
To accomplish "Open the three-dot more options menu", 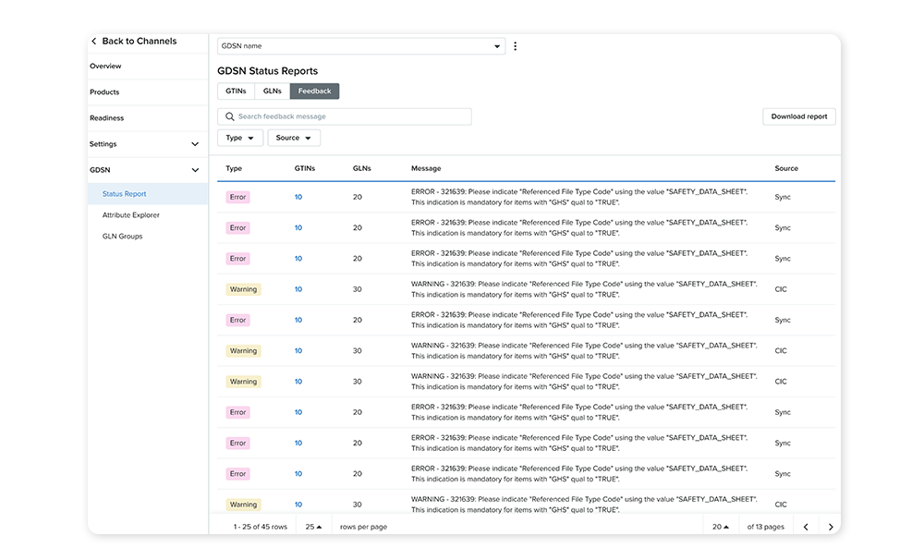I will (515, 46).
